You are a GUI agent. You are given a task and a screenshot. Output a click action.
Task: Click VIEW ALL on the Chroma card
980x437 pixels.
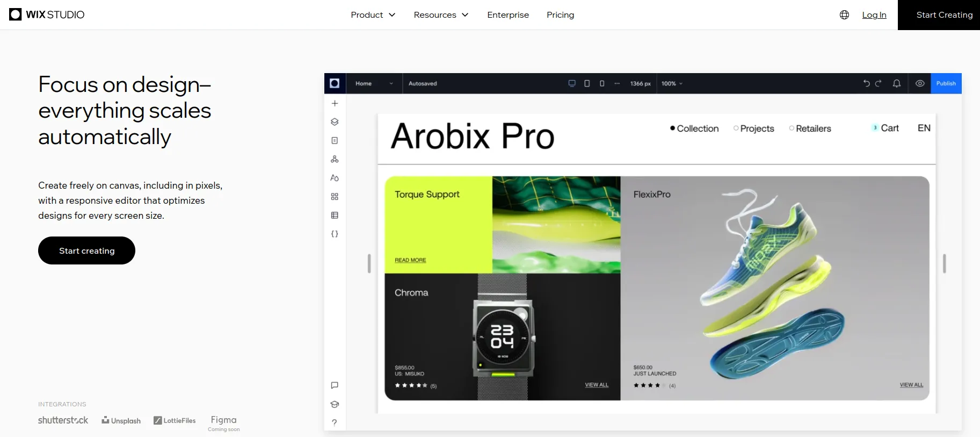[597, 385]
